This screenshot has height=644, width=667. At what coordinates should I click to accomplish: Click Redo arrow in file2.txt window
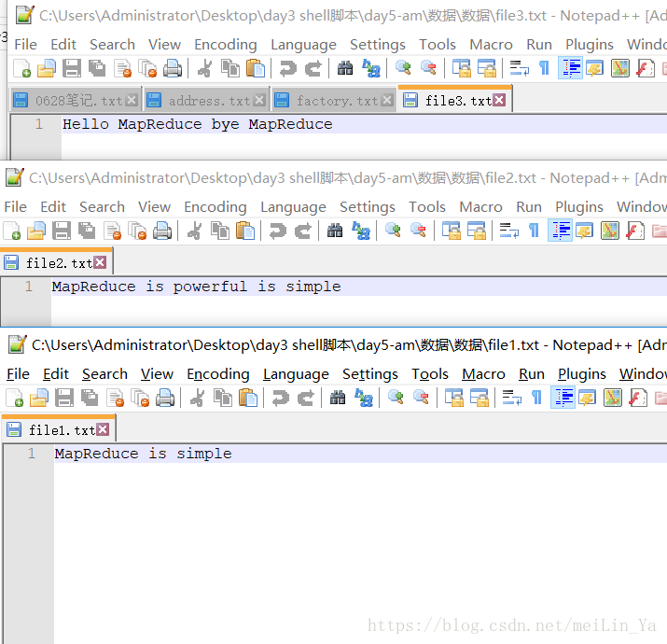[x=303, y=231]
